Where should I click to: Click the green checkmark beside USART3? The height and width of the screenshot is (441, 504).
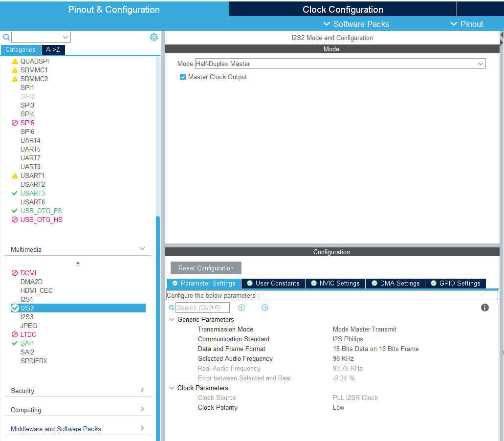point(15,193)
